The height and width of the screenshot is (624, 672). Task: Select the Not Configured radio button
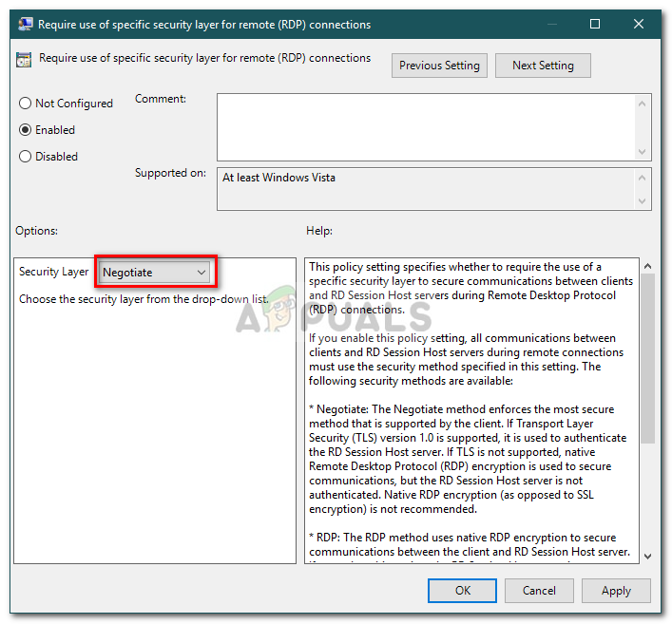(x=26, y=104)
